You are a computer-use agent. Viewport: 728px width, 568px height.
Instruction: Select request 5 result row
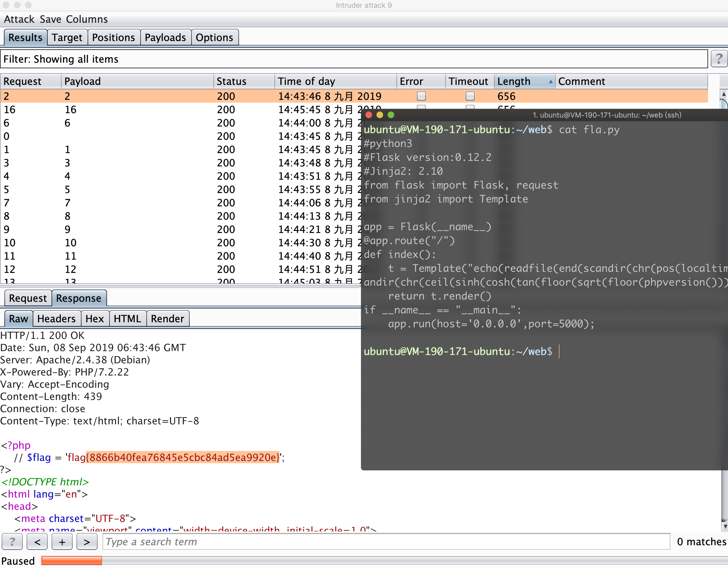[180, 189]
